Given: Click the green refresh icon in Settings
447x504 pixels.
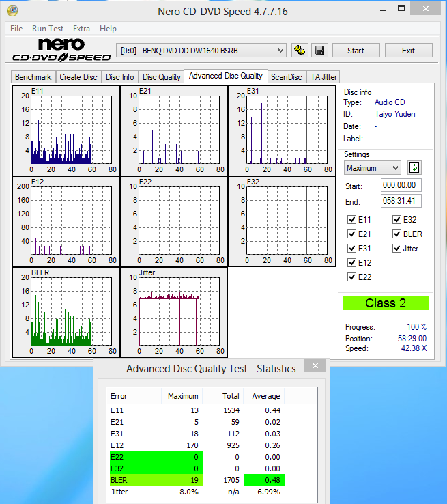Looking at the screenshot, I should point(414,167).
